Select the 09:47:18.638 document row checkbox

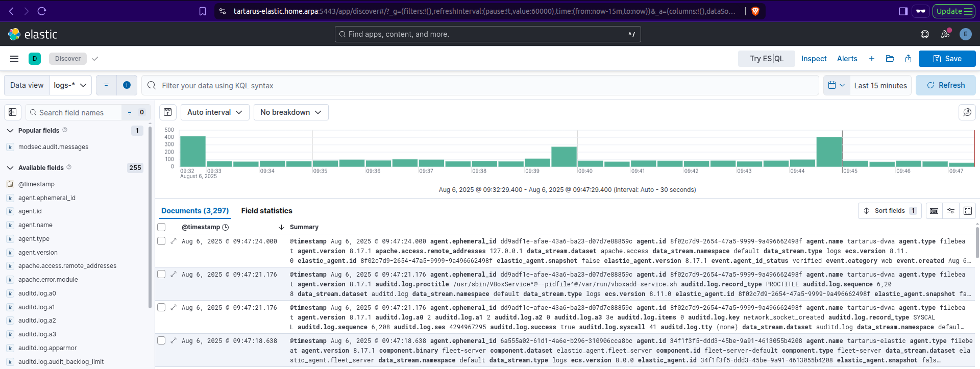162,341
